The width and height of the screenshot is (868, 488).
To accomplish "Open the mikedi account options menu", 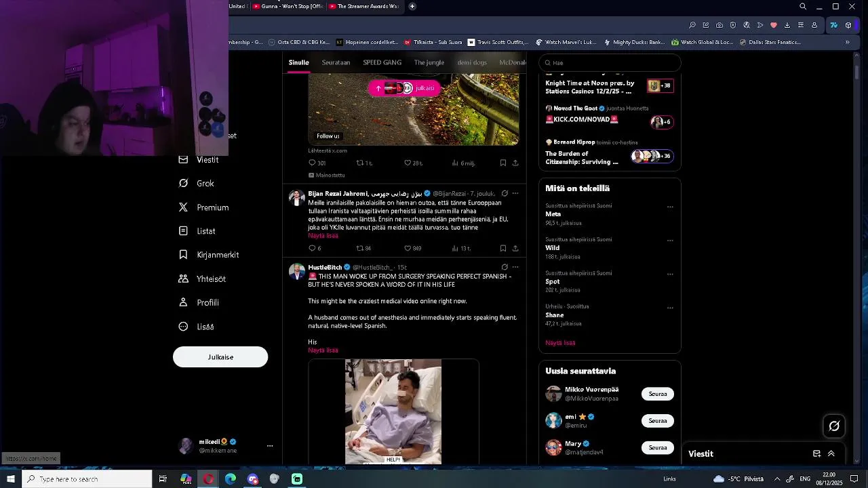I will 270,446.
